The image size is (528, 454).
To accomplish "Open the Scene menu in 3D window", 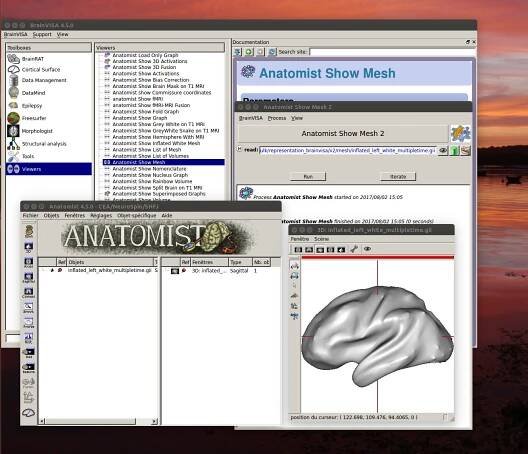I will (322, 239).
